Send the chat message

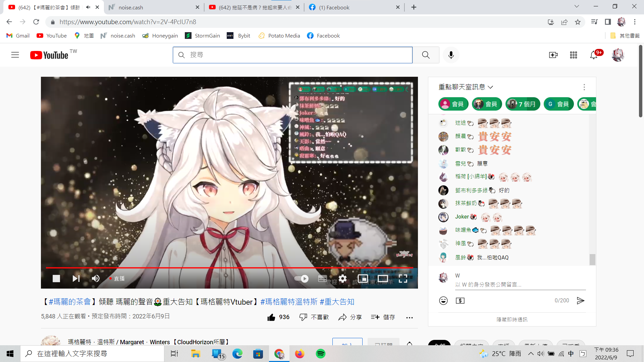581,301
